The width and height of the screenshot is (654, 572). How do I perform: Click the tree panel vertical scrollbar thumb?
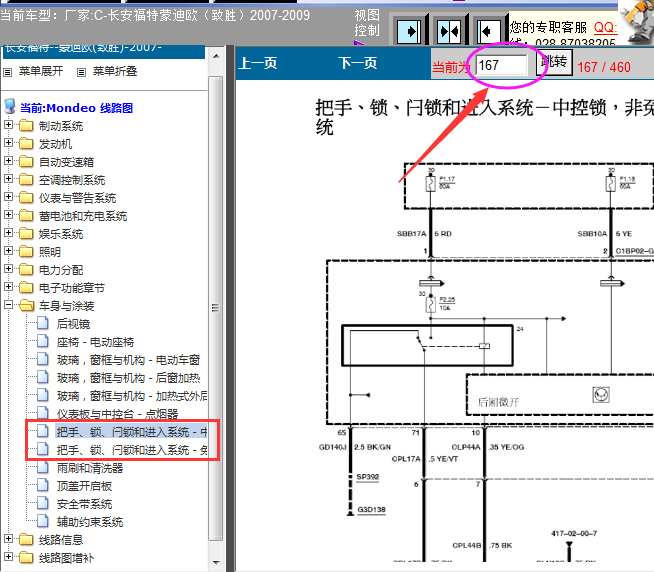click(x=216, y=308)
